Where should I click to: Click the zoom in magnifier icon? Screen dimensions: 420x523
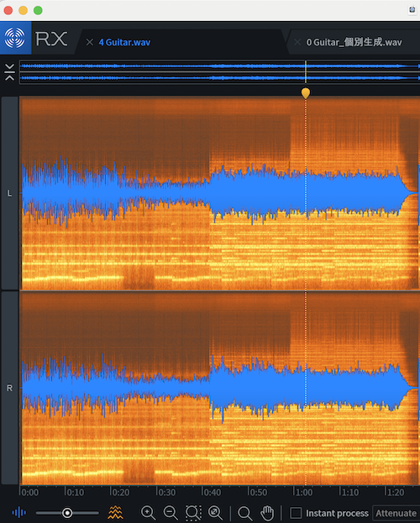coord(148,513)
